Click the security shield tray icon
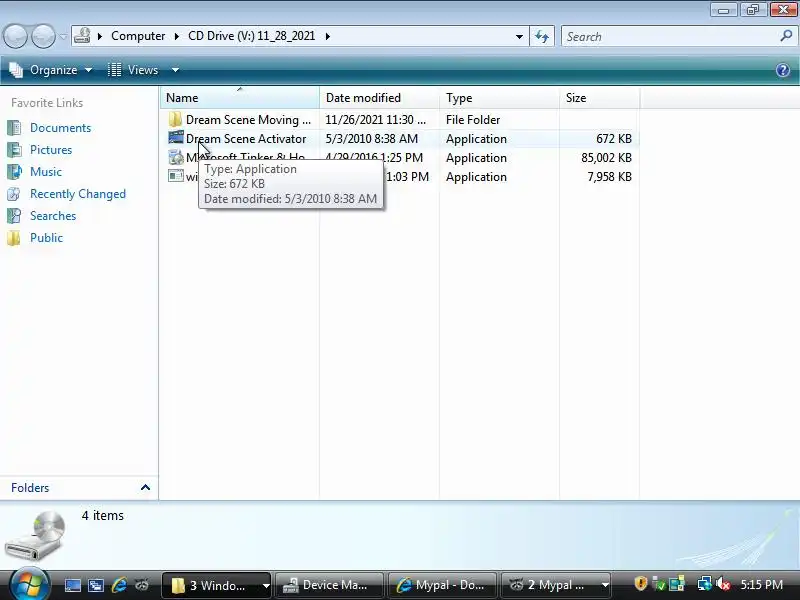The width and height of the screenshot is (800, 600). 640,584
